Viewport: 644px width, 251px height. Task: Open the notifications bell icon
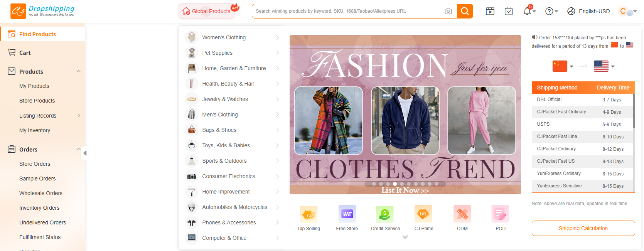527,11
